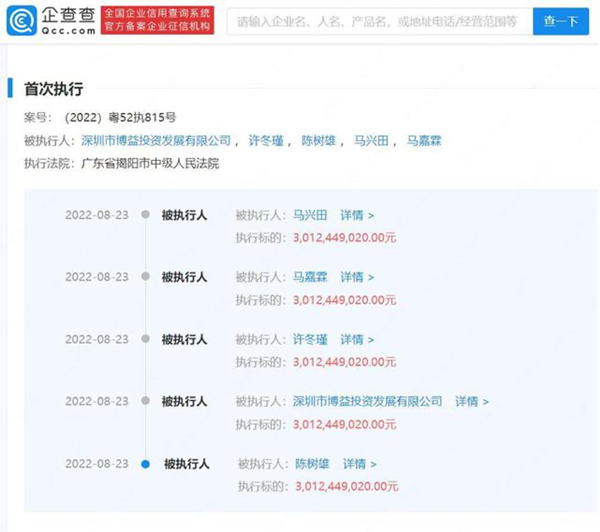Click 马嘉霖 name in the second timeline entry

(310, 277)
